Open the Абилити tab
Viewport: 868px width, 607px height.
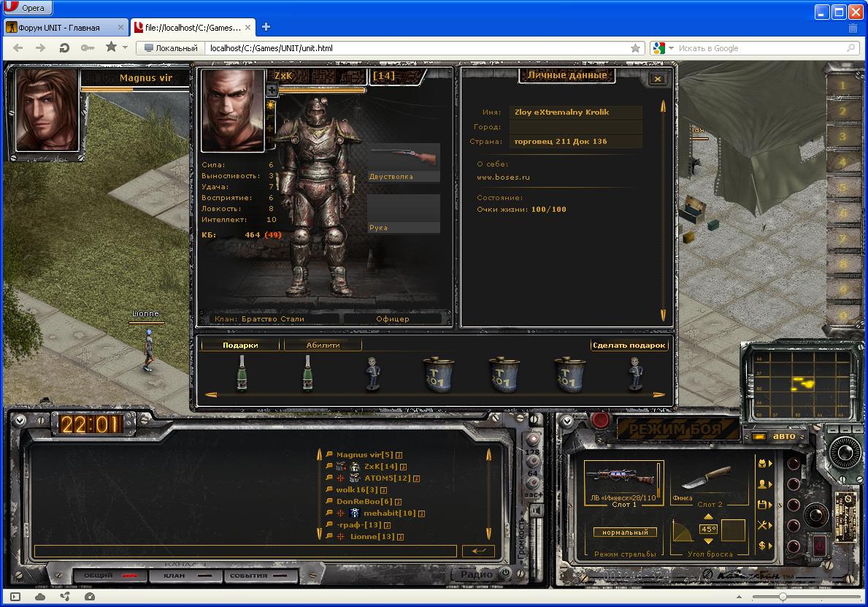click(323, 345)
